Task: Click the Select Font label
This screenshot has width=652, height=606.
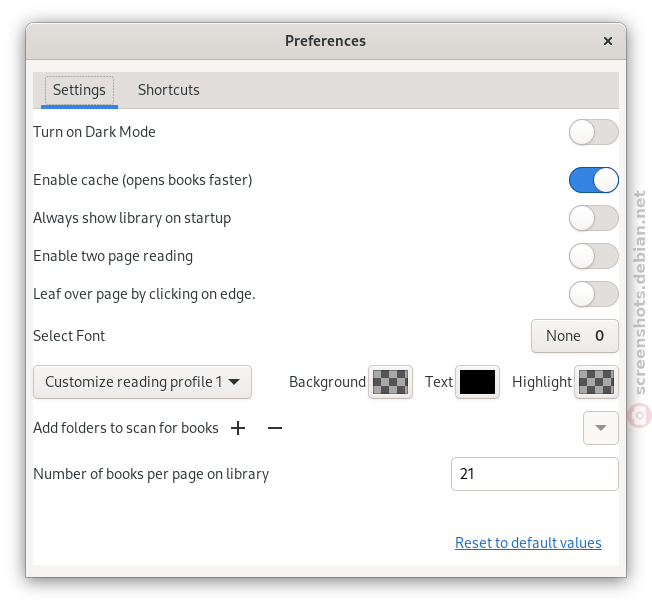Action: (x=69, y=336)
